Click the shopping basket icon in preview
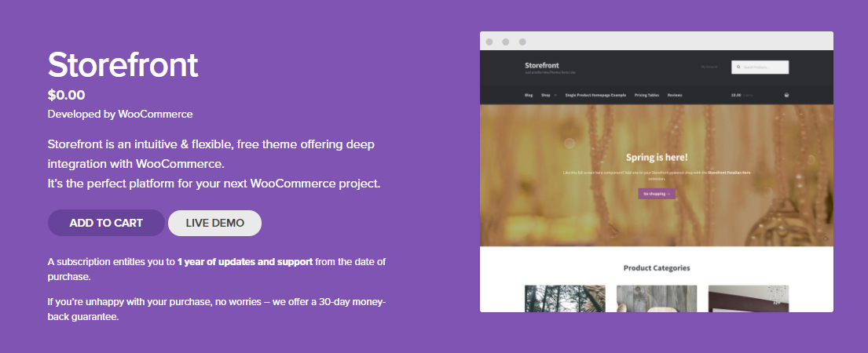The width and height of the screenshot is (868, 353). click(x=786, y=95)
